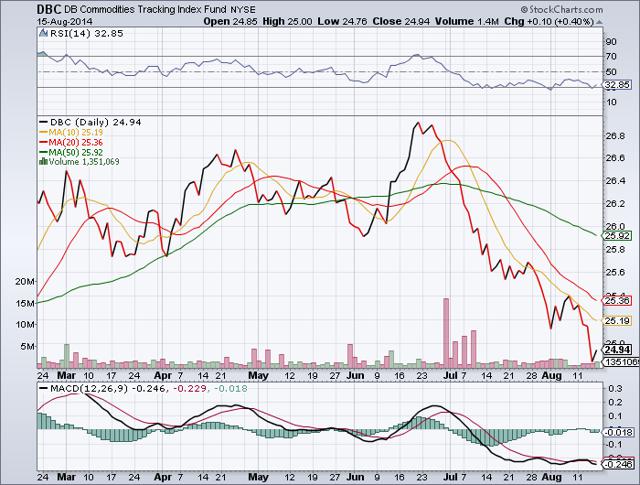Click the 26.8 price axis label
Image resolution: width=640 pixels, height=485 pixels.
click(614, 135)
